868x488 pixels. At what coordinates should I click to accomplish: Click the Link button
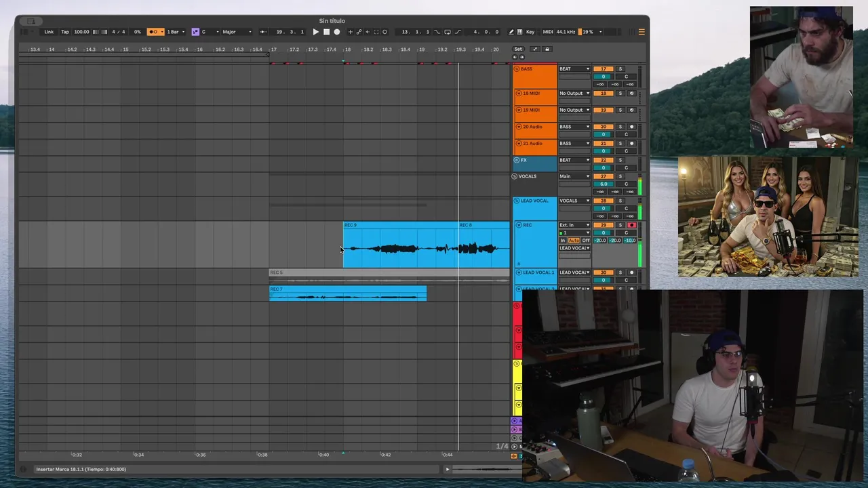tap(49, 32)
